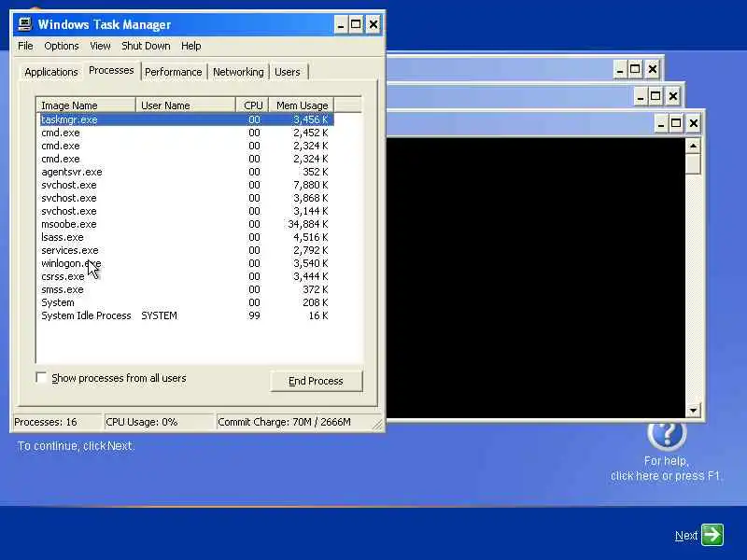The width and height of the screenshot is (747, 560).
Task: Open the Users tab
Action: [x=288, y=72]
